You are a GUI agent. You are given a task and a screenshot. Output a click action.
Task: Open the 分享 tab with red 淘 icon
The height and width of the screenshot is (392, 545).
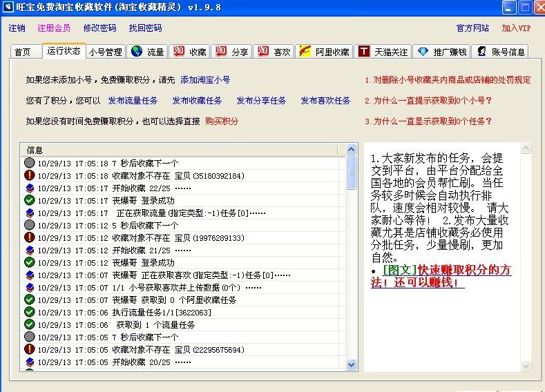(x=232, y=52)
